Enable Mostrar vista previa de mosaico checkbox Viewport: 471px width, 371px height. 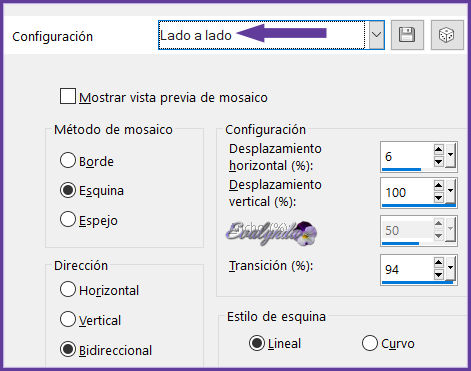tap(68, 96)
